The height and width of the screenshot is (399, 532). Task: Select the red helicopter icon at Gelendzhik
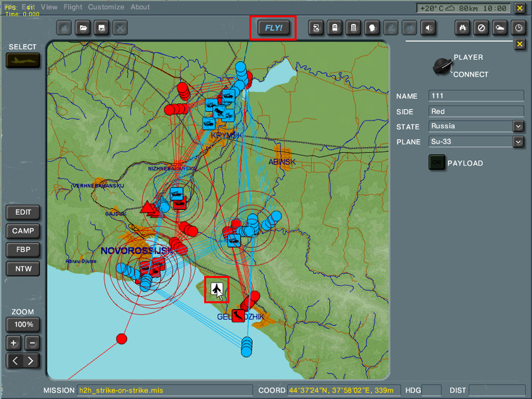[238, 316]
